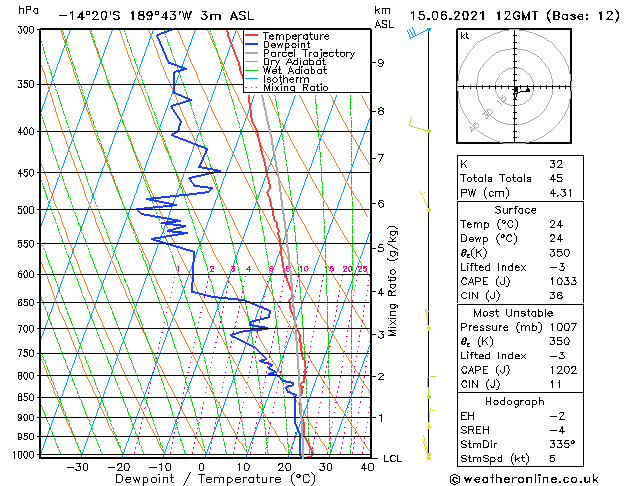Image resolution: width=629 pixels, height=486 pixels.
Task: Click the blue Dewpoint legend line
Action: [251, 45]
